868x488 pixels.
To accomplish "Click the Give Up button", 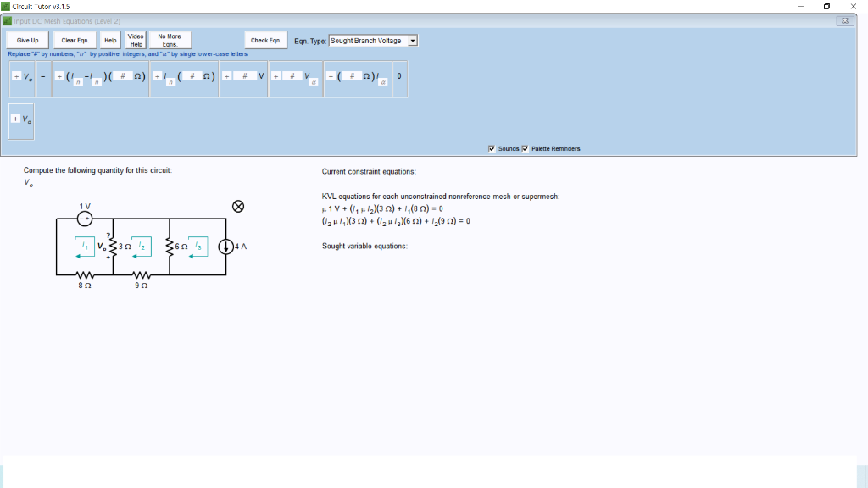I will point(26,40).
